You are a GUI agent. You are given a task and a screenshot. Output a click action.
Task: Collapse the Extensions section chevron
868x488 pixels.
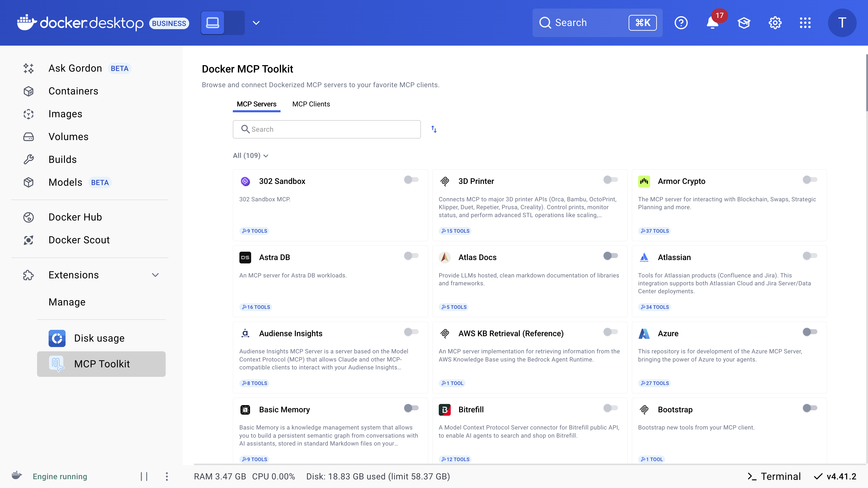click(155, 275)
